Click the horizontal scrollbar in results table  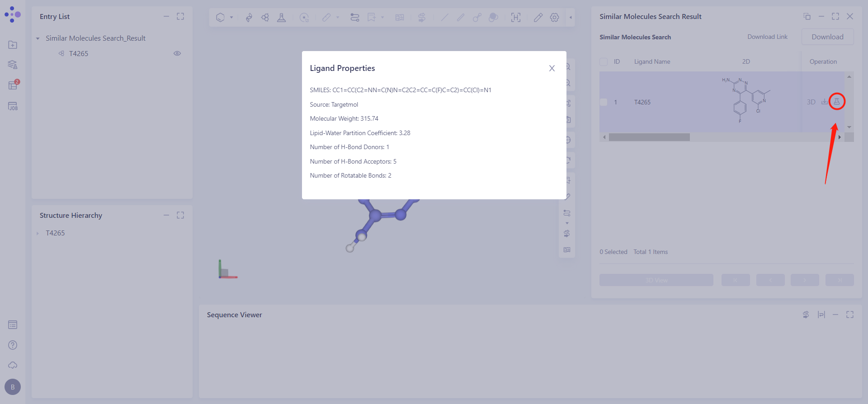649,137
